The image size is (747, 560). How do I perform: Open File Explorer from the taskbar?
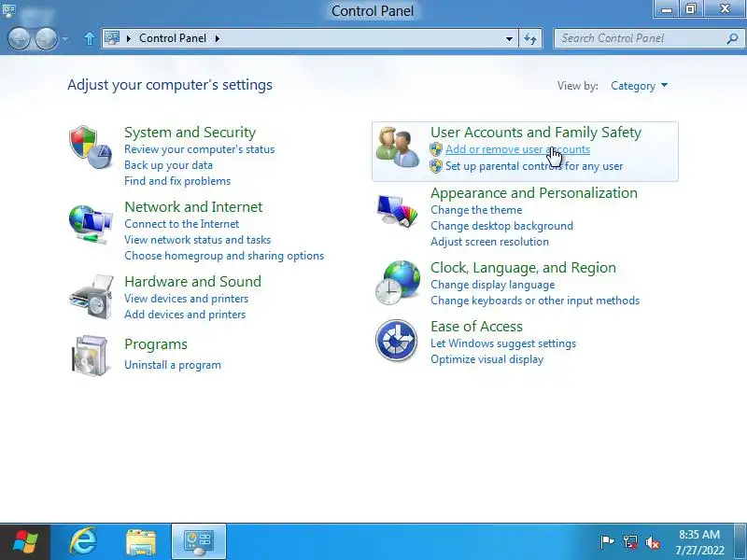[141, 542]
